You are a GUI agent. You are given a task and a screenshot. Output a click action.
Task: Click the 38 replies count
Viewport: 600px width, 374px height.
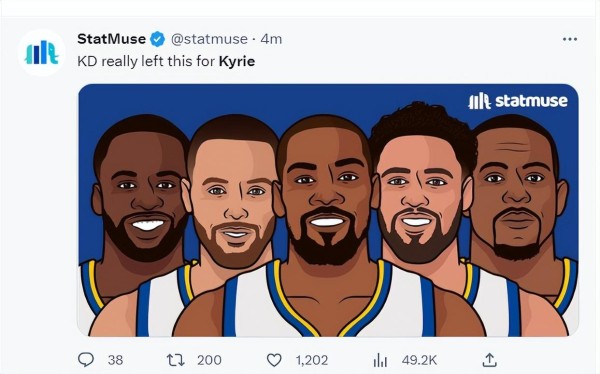[115, 360]
